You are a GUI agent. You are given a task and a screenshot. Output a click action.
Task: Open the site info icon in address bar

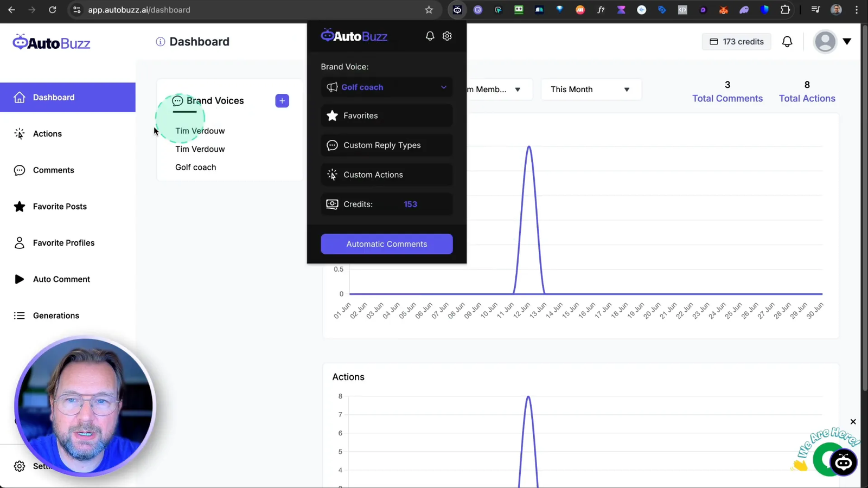pos(77,10)
